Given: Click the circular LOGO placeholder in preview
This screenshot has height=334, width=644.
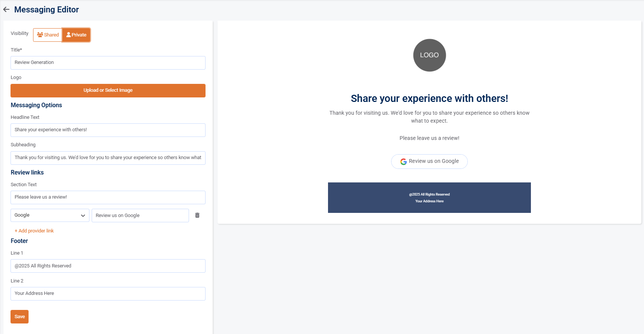Looking at the screenshot, I should click(429, 55).
